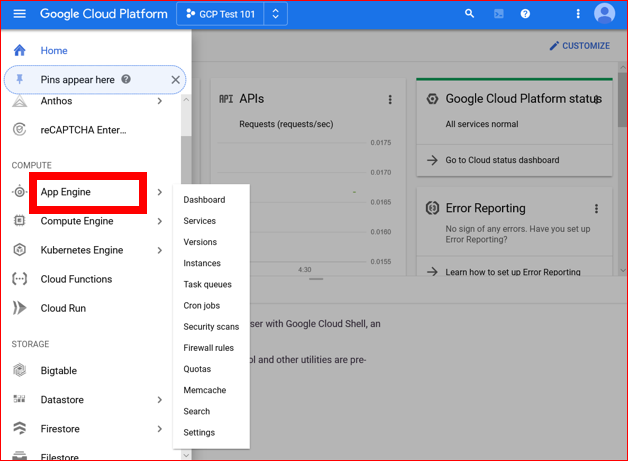Open the top bar three-dot settings menu
Viewport: 628px width, 461px height.
[578, 14]
